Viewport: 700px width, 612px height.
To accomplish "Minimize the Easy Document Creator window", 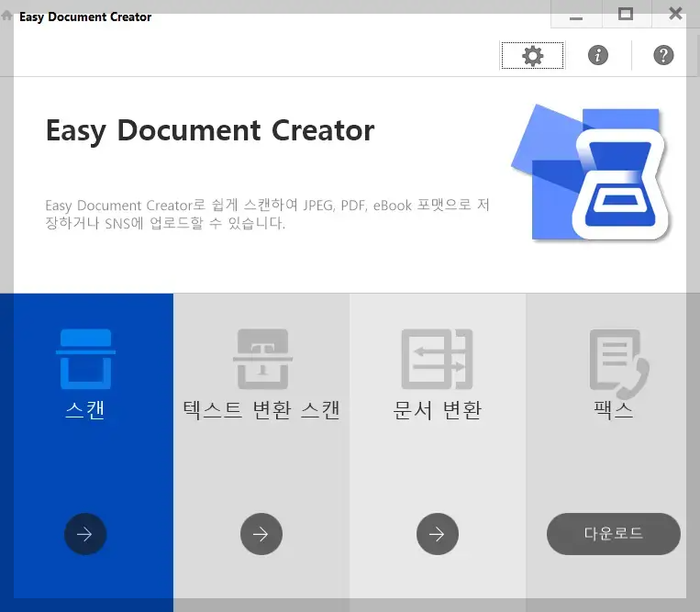I will pos(576,16).
